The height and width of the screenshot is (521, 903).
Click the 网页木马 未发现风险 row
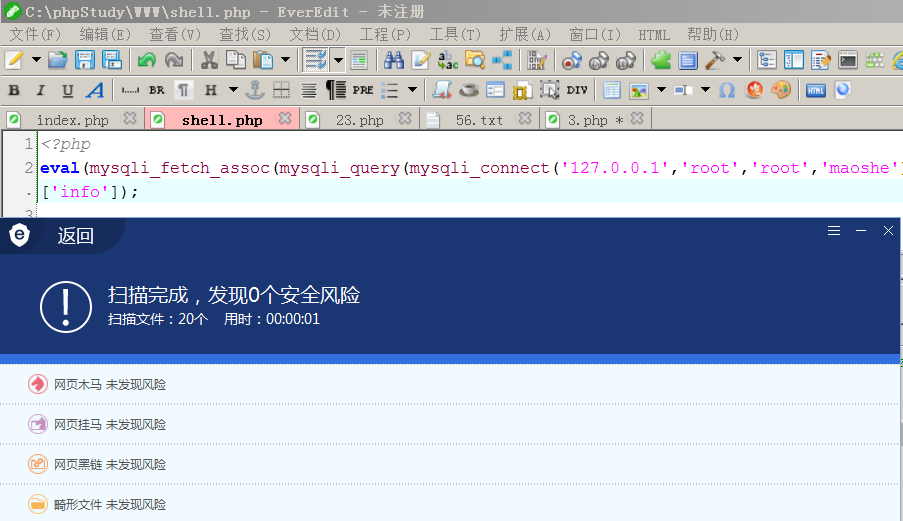[450, 384]
